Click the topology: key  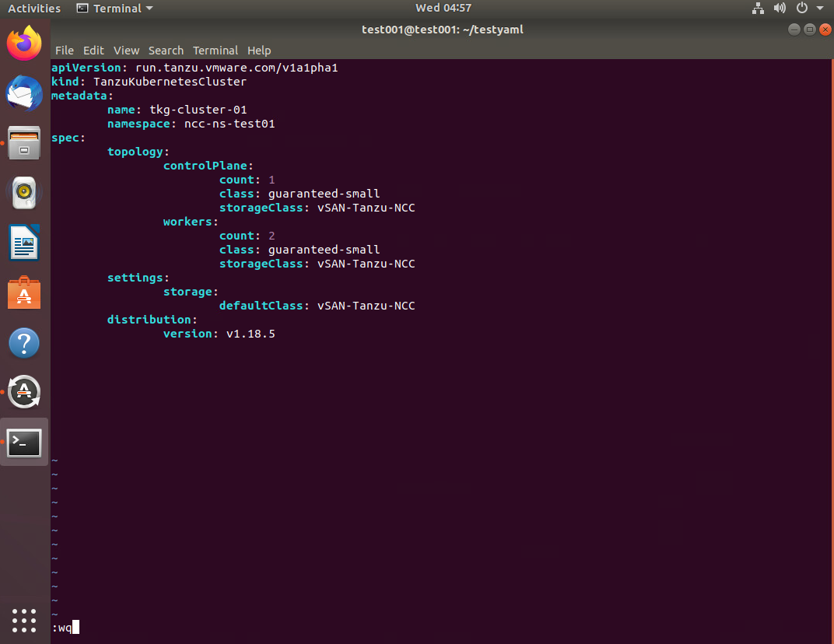(138, 152)
